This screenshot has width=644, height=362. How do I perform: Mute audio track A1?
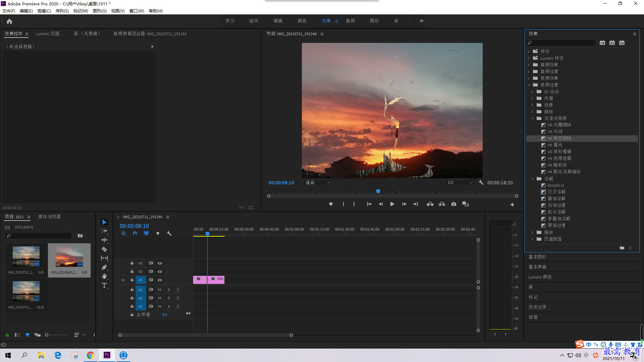160,290
